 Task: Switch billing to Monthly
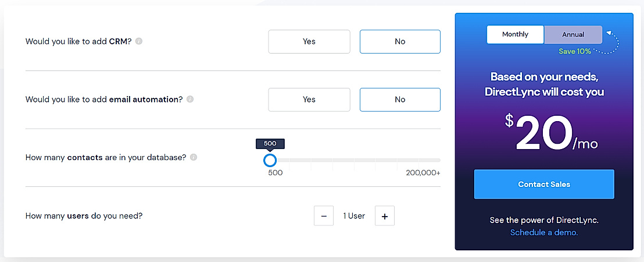(x=515, y=34)
